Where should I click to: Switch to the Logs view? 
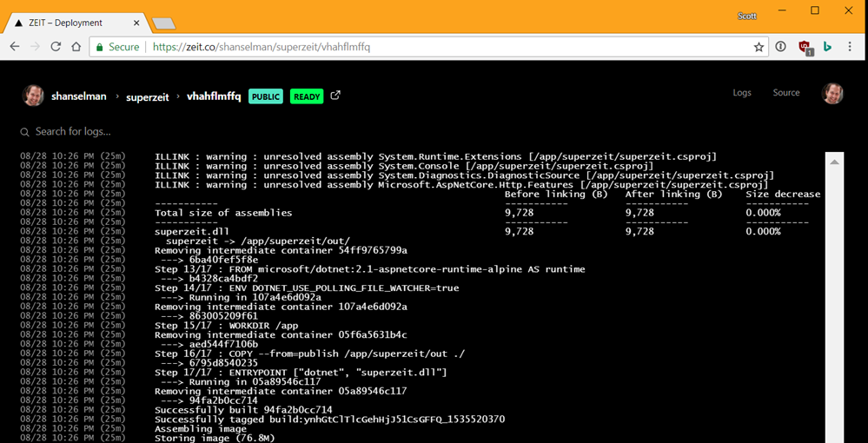tap(742, 92)
